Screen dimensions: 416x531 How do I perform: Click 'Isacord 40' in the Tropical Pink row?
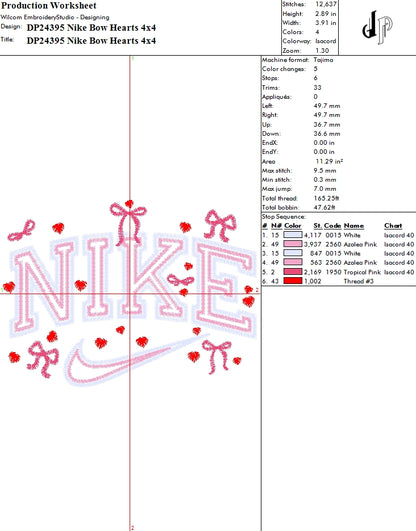click(399, 272)
